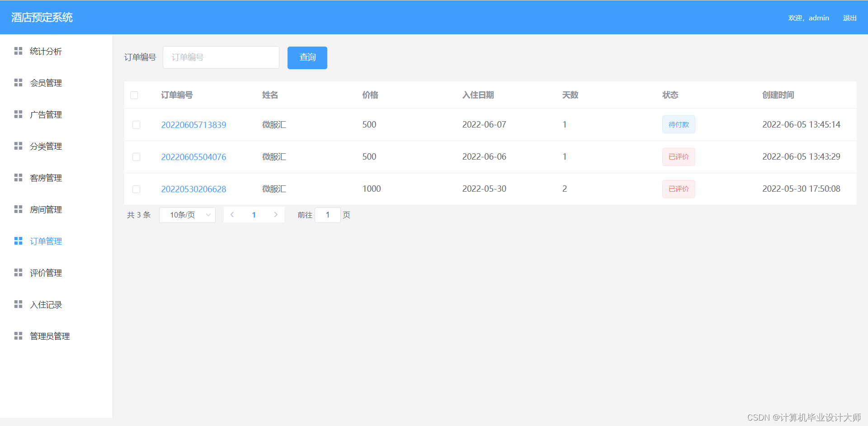
Task: Open 广告管理 via its sidebar icon
Action: coord(19,114)
